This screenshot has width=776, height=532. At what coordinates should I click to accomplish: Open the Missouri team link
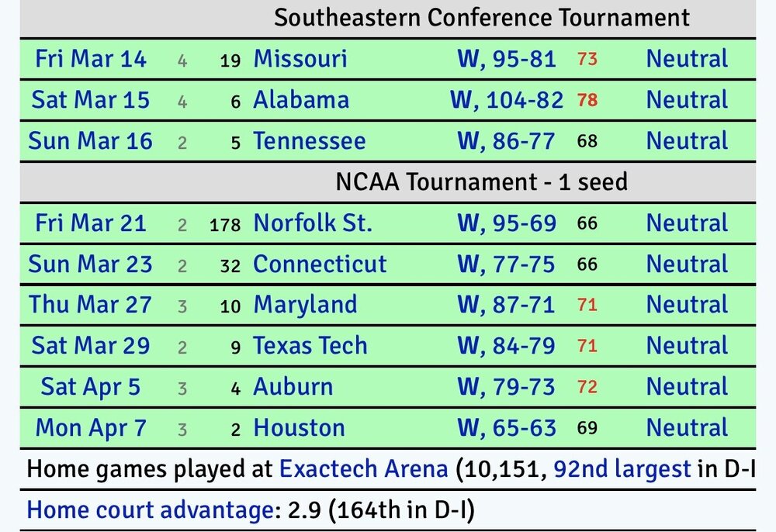coord(300,59)
